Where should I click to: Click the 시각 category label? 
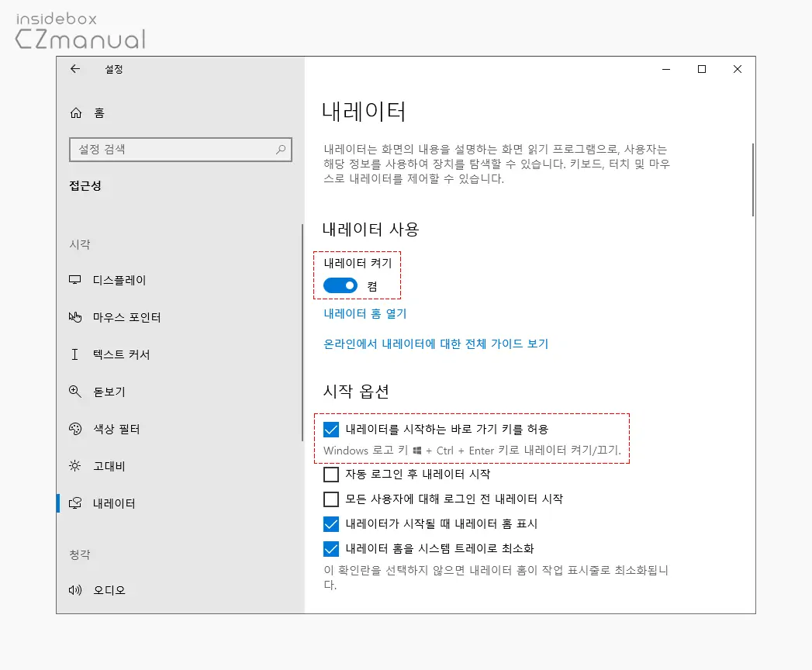click(x=80, y=244)
